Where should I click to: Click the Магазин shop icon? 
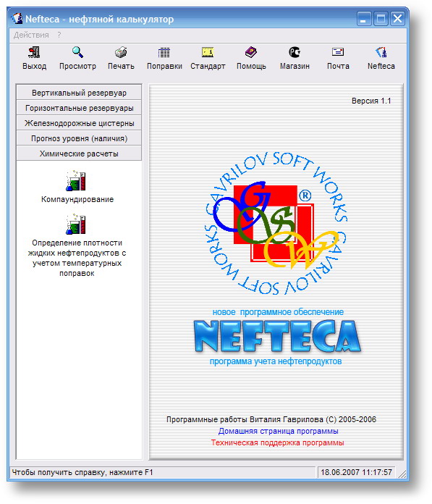[x=295, y=52]
